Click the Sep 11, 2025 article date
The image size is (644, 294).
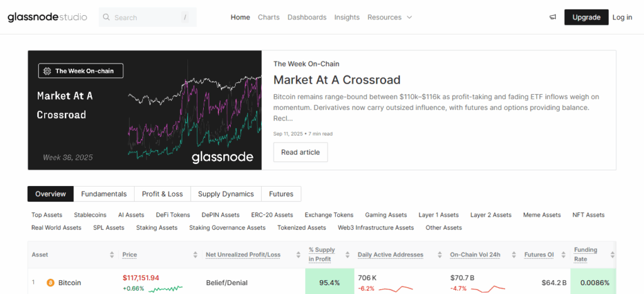point(287,134)
